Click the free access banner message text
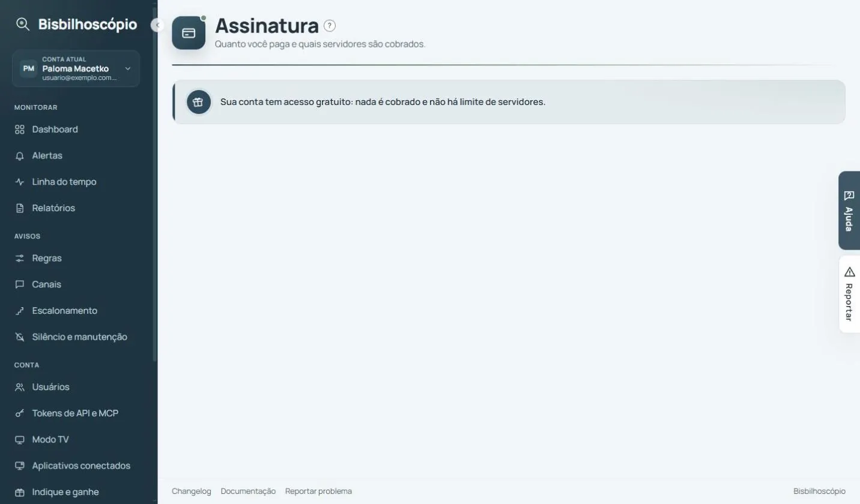This screenshot has width=860, height=504. [383, 102]
